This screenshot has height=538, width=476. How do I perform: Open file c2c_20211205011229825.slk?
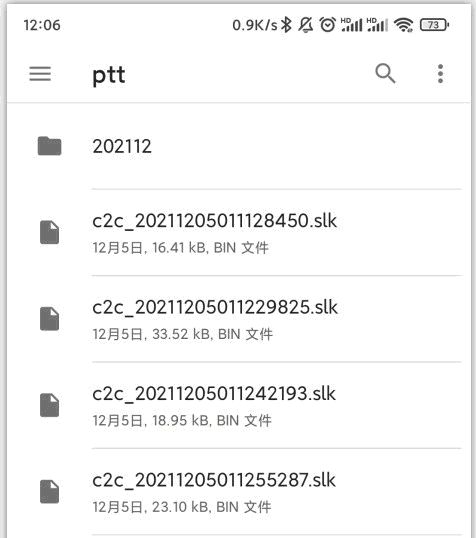[239, 319]
